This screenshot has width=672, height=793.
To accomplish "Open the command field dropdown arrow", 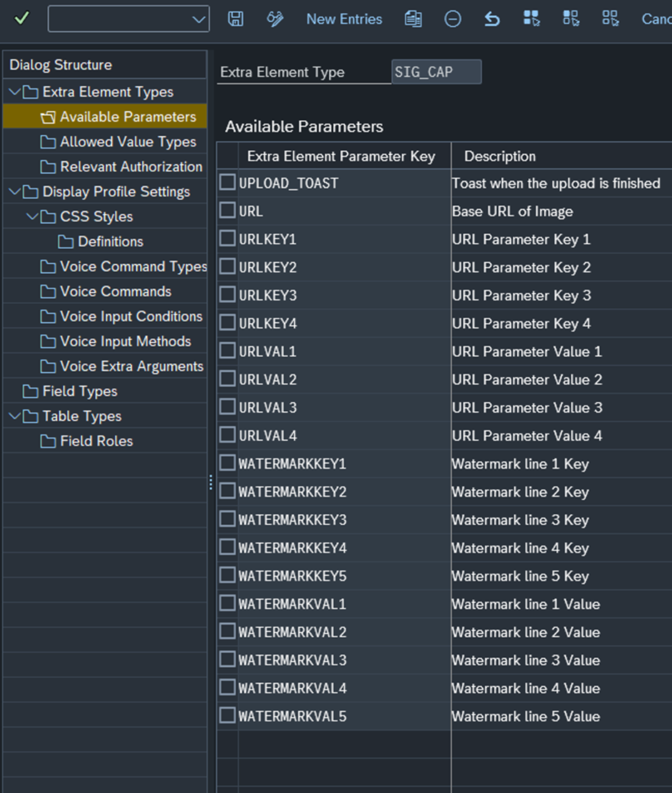I will pos(199,19).
